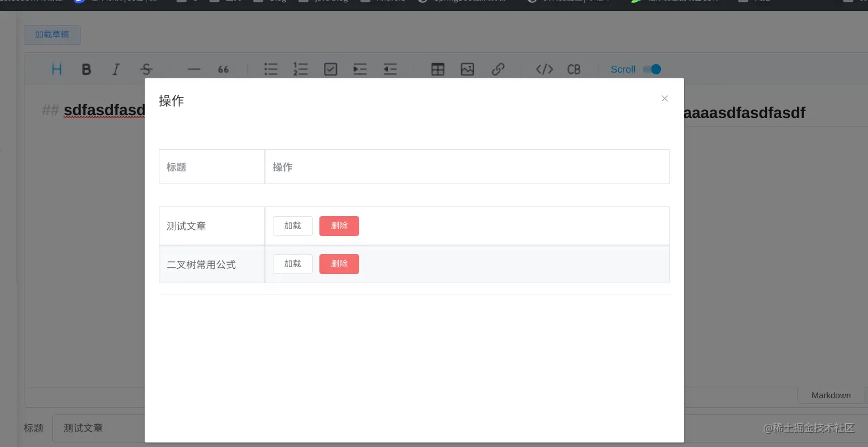Click the 操作 column header

pos(467,167)
